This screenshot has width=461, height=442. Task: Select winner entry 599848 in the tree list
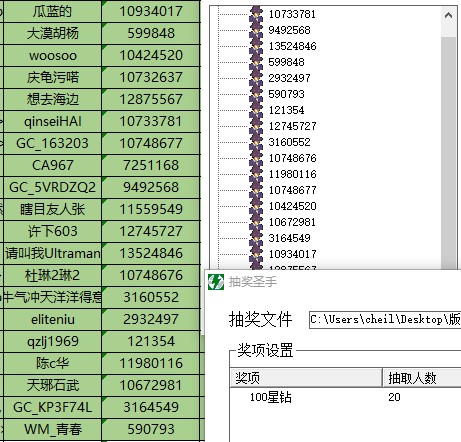pyautogui.click(x=286, y=62)
